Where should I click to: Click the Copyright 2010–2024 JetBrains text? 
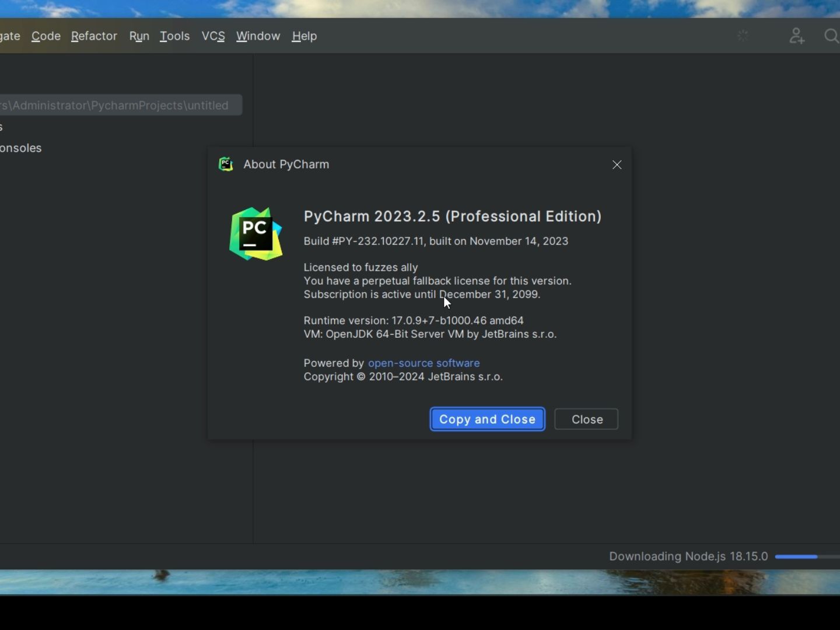[403, 377]
